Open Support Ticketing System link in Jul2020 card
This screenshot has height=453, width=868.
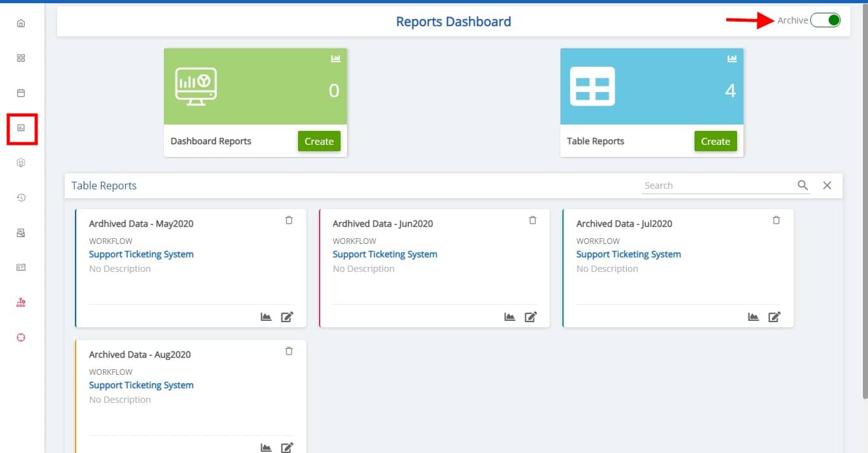pos(628,254)
